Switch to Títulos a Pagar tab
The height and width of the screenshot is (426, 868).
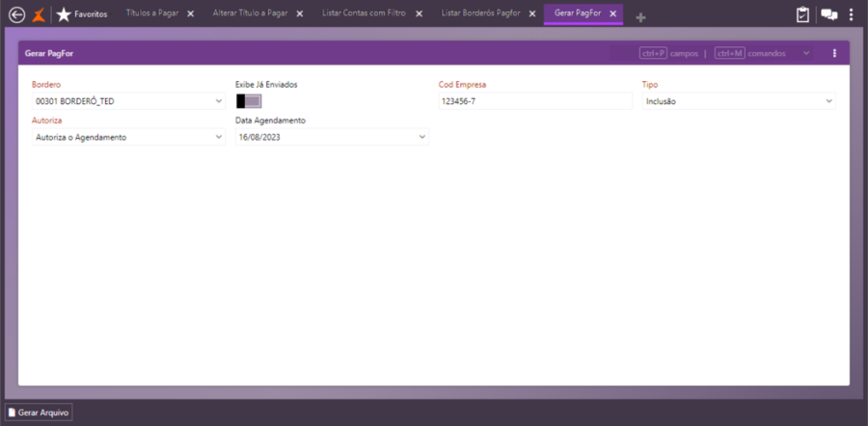click(152, 13)
